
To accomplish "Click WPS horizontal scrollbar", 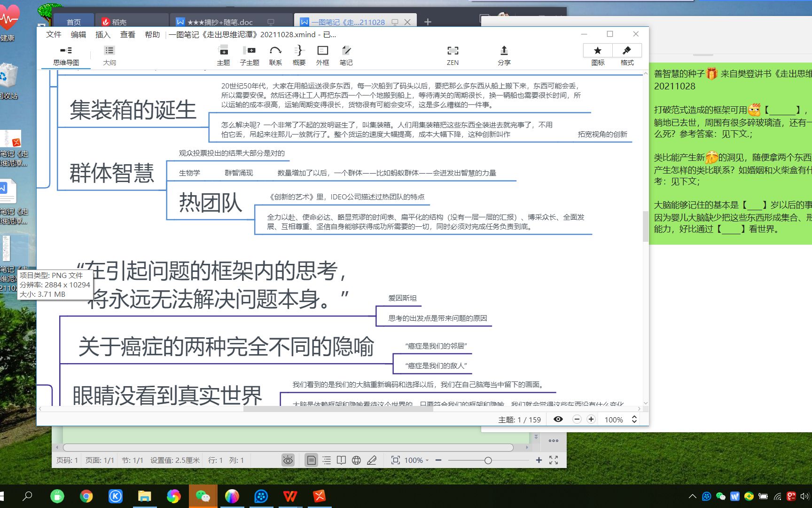I will [x=288, y=447].
